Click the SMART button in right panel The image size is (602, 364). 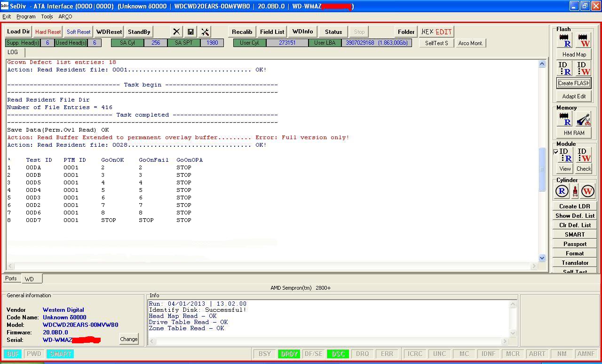pyautogui.click(x=575, y=234)
